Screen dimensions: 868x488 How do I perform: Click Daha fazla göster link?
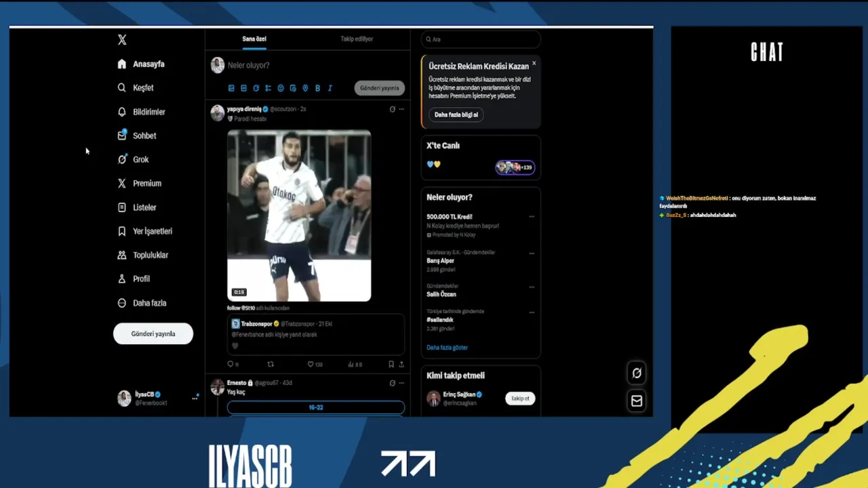(447, 348)
